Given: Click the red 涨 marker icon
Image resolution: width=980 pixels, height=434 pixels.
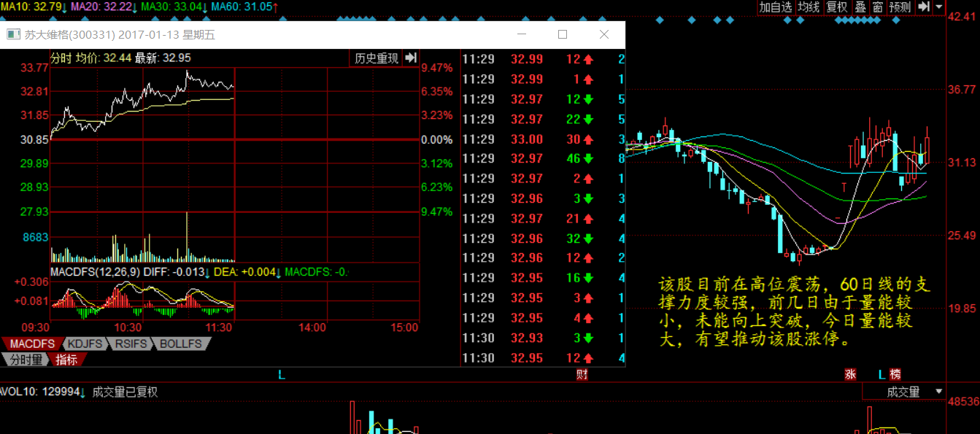Looking at the screenshot, I should tap(850, 374).
